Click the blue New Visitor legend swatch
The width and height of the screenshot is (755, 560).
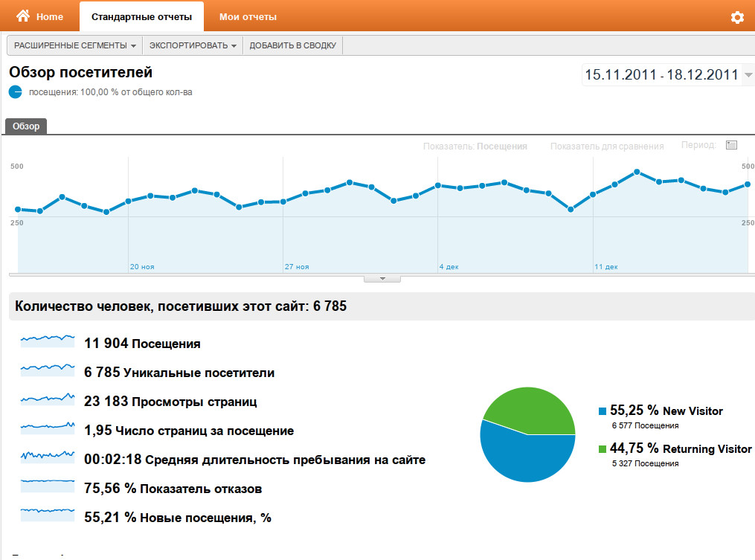click(x=603, y=411)
